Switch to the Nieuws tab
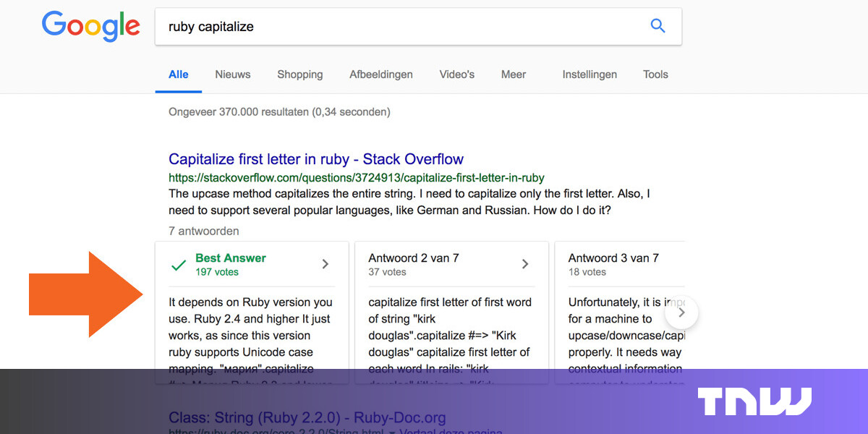The width and height of the screenshot is (868, 434). point(232,75)
